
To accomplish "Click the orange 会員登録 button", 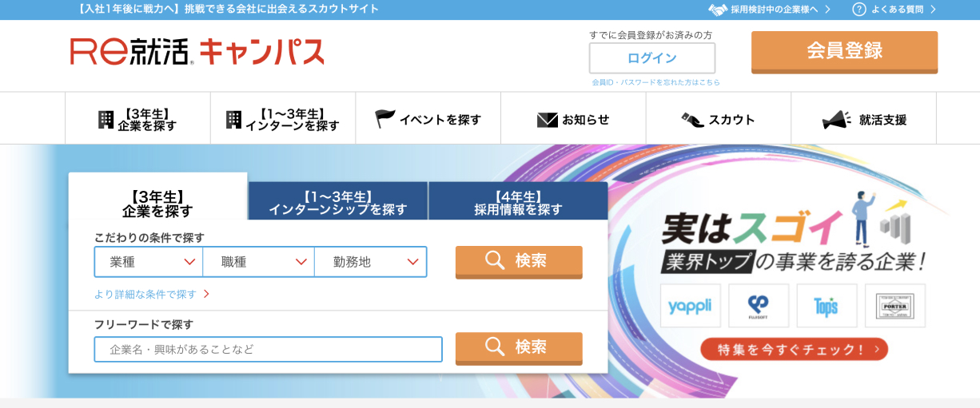I will 844,52.
